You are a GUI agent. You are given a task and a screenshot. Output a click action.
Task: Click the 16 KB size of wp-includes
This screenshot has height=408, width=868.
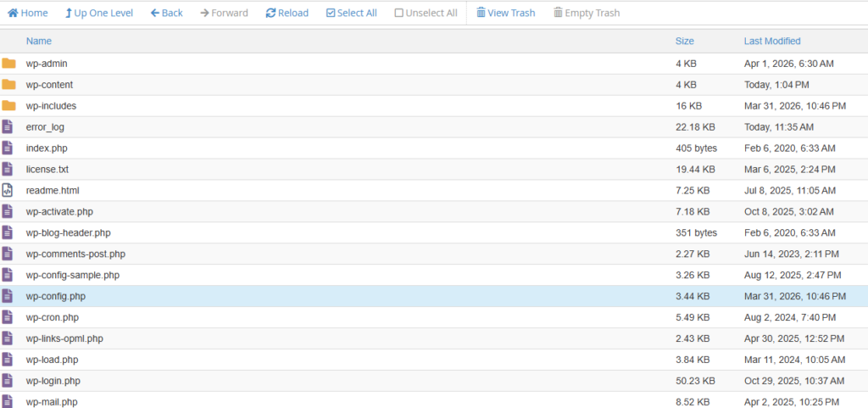tap(688, 106)
